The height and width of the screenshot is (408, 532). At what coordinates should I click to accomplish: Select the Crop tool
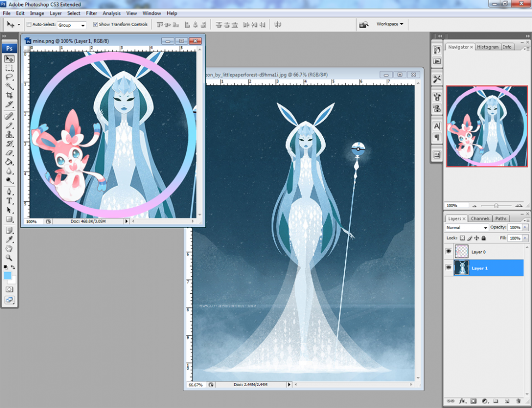click(x=9, y=95)
